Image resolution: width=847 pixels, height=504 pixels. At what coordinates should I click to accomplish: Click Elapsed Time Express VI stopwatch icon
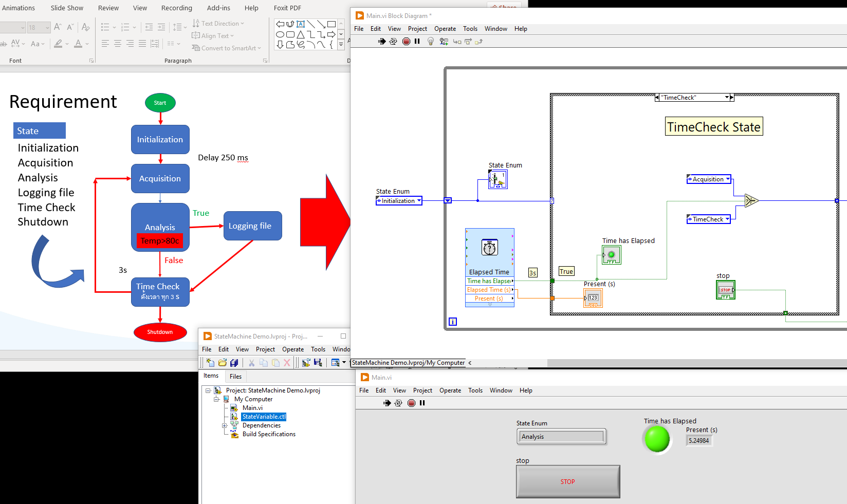point(490,248)
